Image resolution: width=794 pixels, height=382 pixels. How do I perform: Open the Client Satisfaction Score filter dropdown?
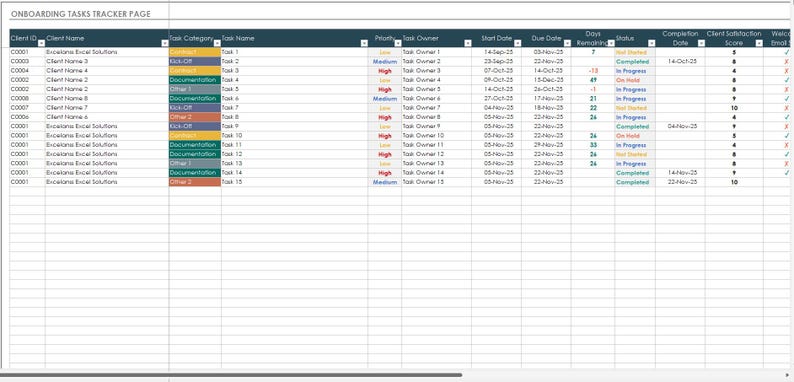click(759, 43)
